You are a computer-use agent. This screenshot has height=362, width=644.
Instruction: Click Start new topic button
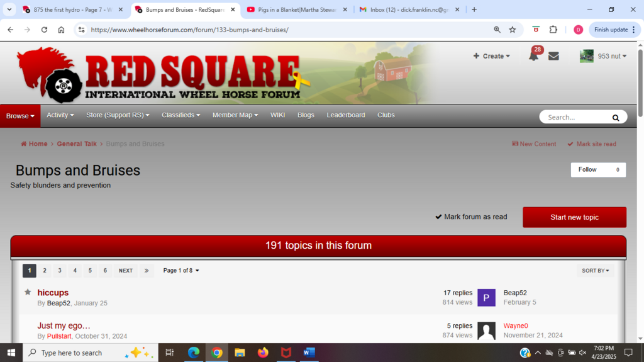coord(574,217)
